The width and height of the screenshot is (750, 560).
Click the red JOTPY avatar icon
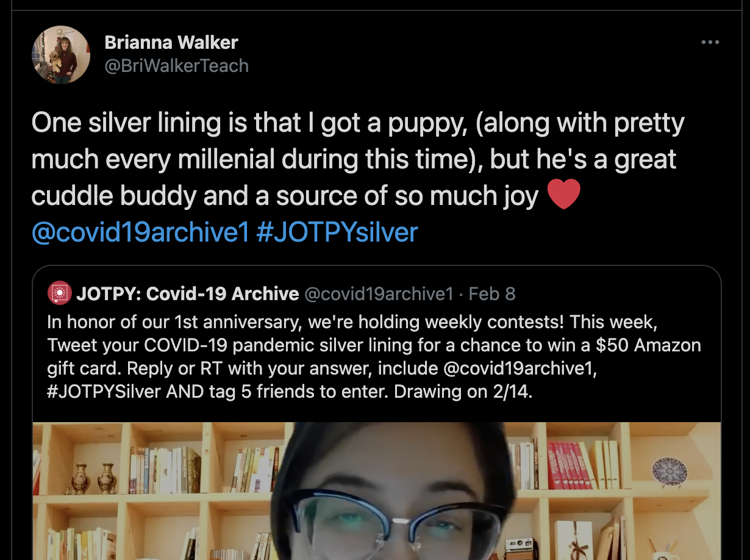tap(59, 294)
